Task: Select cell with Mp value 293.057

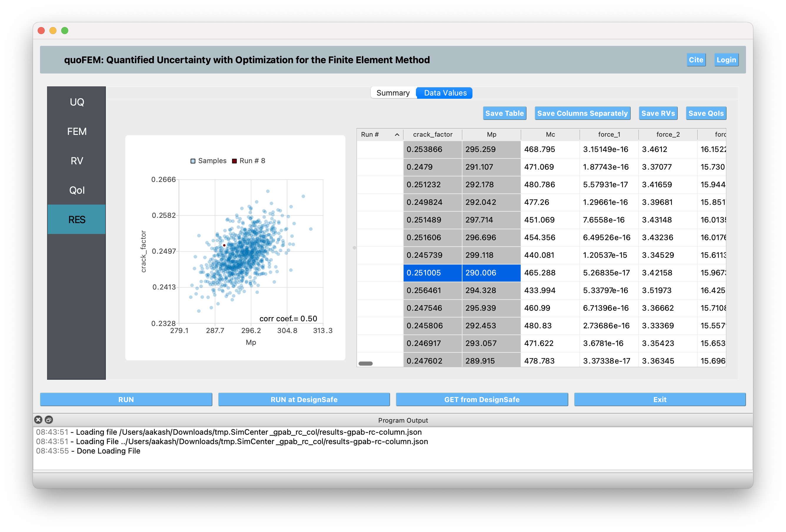Action: tap(492, 343)
